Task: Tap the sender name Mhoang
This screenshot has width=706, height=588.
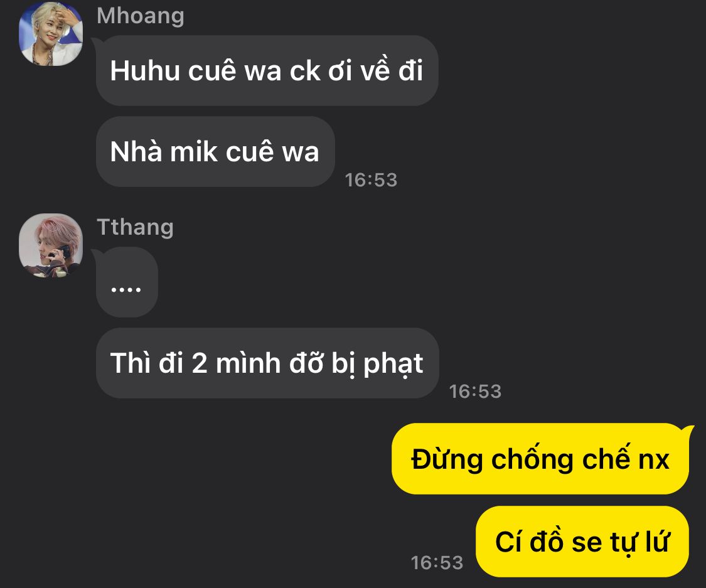Action: tap(141, 16)
